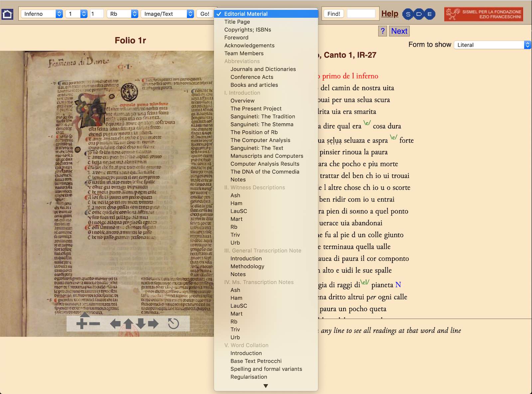The image size is (532, 394).
Task: Zoom in on the folio image
Action: tap(81, 324)
